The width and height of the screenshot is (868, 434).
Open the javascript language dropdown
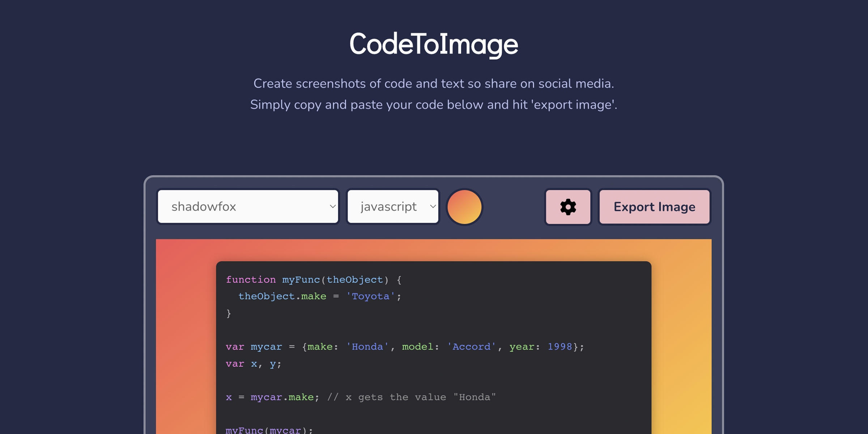point(392,207)
